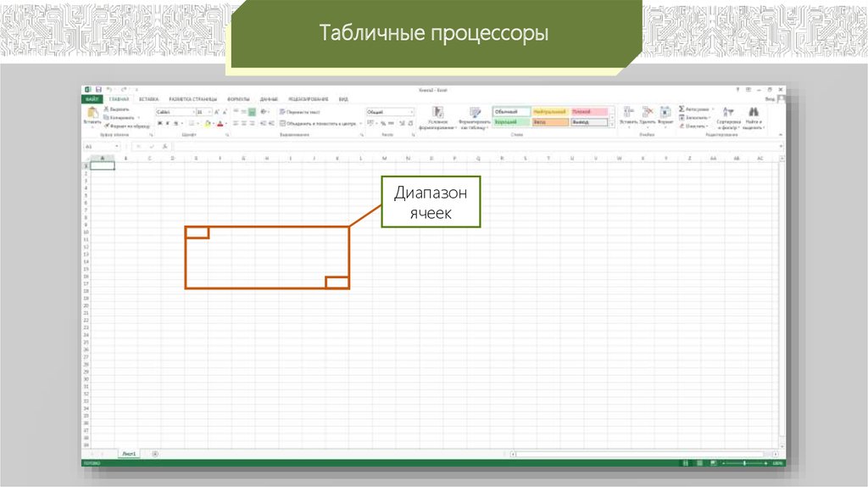This screenshot has height=487, width=868.
Task: Increase indent in cell
Action: pyautogui.click(x=271, y=124)
